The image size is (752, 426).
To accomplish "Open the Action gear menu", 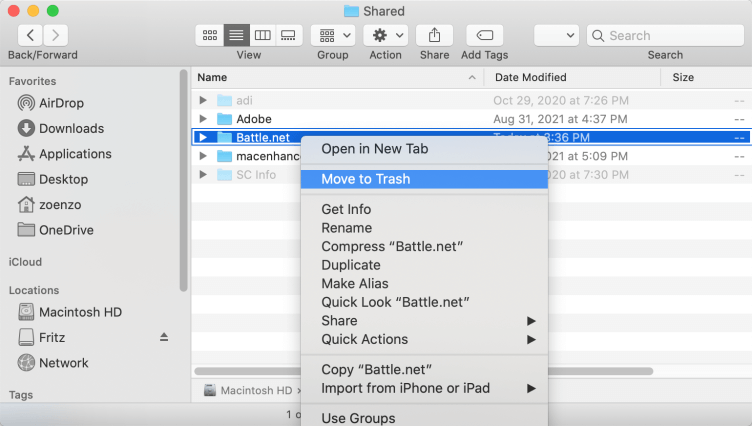I will tap(386, 35).
